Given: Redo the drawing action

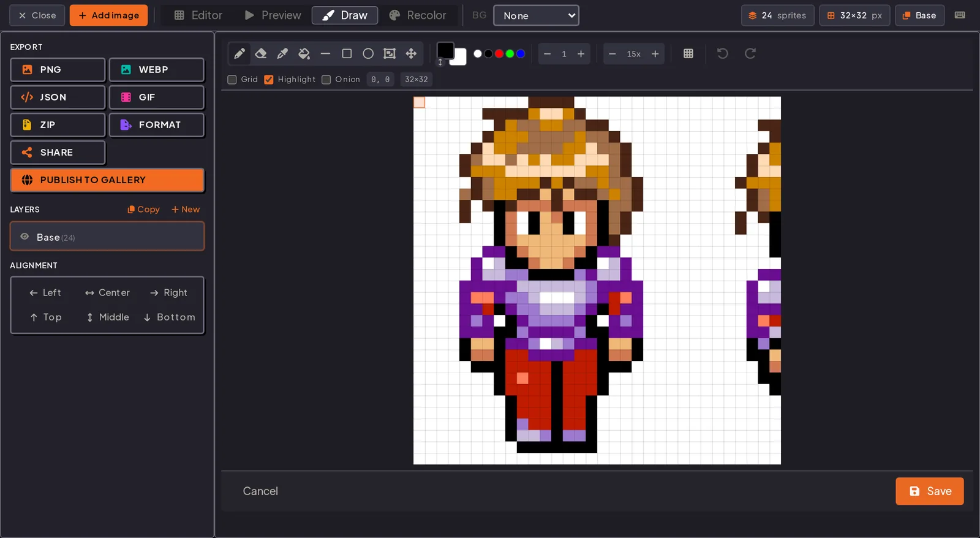Looking at the screenshot, I should pyautogui.click(x=750, y=54).
